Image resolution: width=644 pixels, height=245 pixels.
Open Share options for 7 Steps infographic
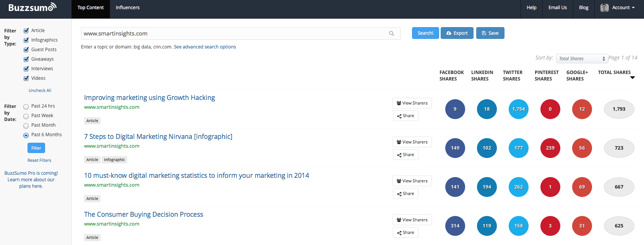click(x=406, y=155)
